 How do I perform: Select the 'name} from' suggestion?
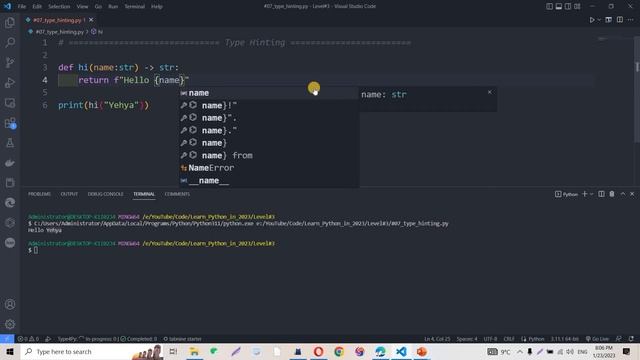point(269,156)
